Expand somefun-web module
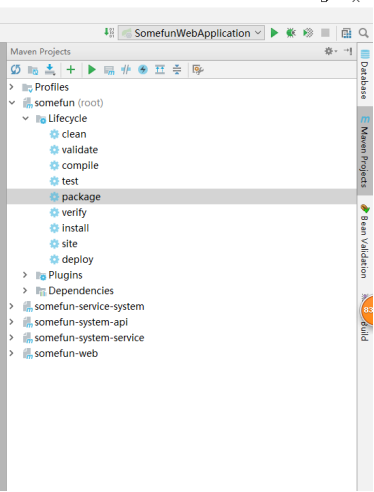This screenshot has height=492, width=374. (12, 353)
